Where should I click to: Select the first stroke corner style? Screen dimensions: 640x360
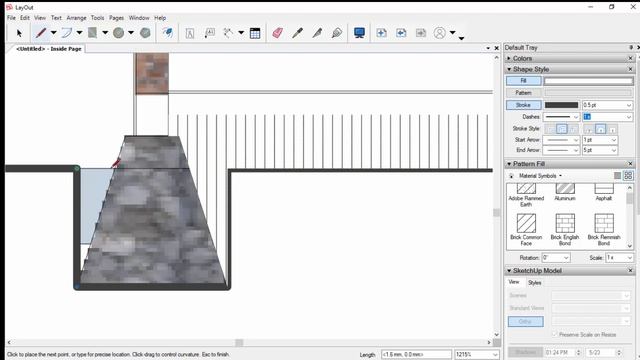551,129
